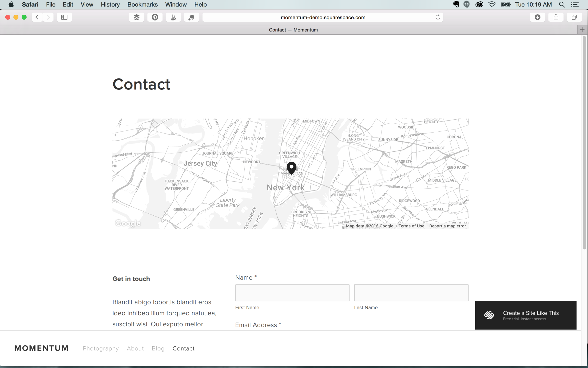Image resolution: width=588 pixels, height=368 pixels.
Task: Select the Contact — Momentum tab
Action: [293, 30]
